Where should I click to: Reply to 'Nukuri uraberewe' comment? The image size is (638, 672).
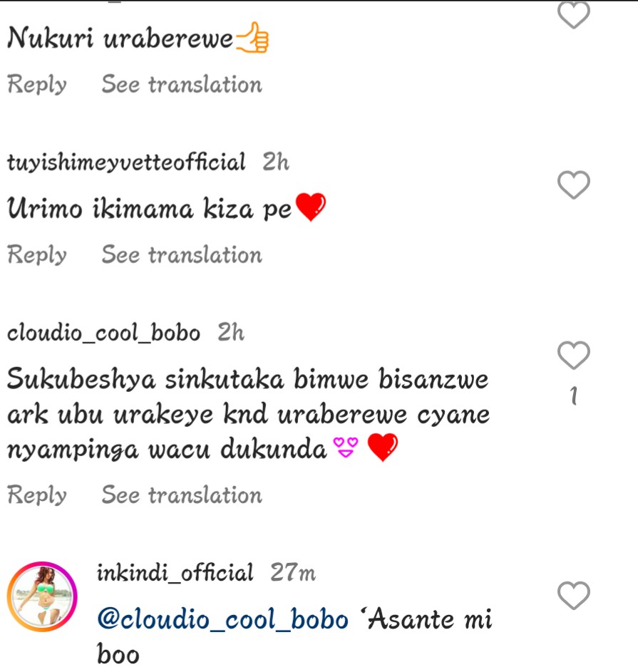click(37, 84)
